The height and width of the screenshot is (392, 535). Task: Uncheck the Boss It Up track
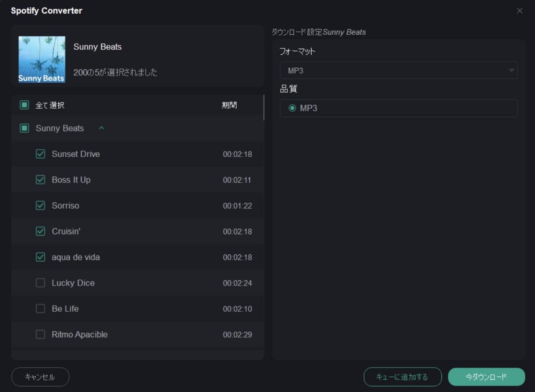point(40,180)
